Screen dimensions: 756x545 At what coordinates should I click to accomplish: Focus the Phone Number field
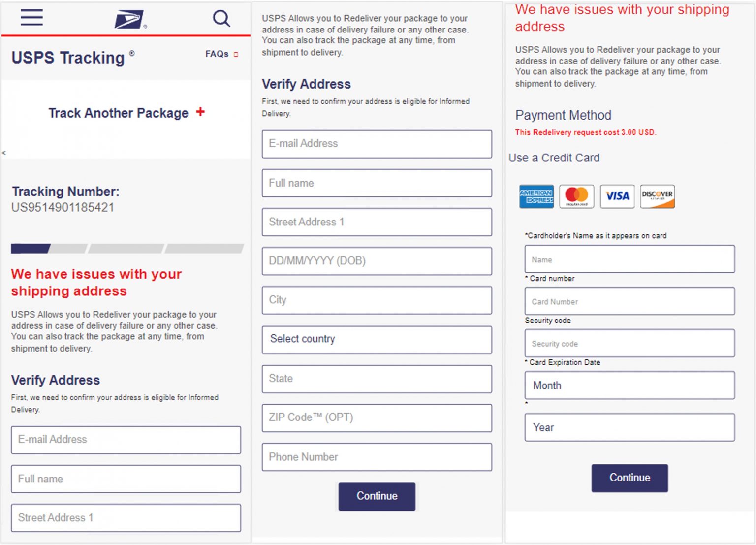point(377,457)
